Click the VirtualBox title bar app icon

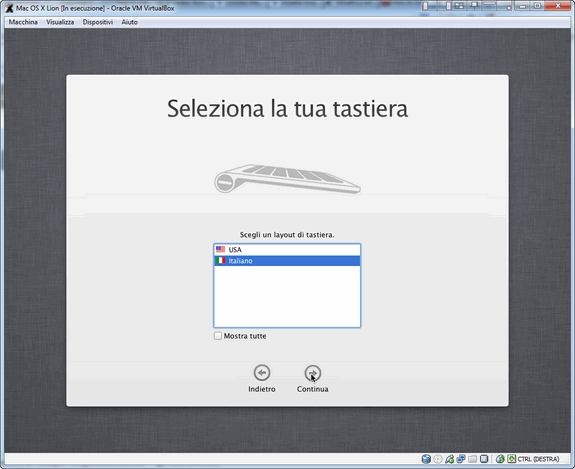9,8
